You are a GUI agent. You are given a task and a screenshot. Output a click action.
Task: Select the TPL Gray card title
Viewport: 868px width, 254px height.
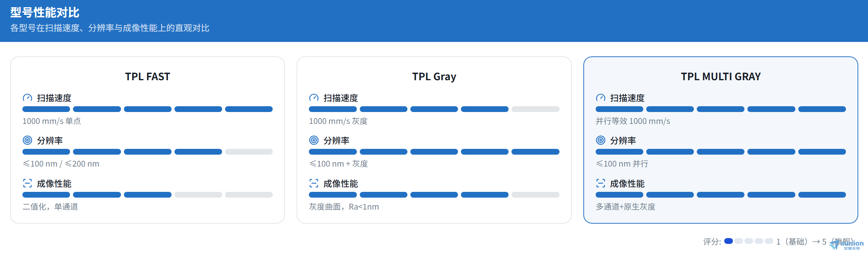point(434,77)
